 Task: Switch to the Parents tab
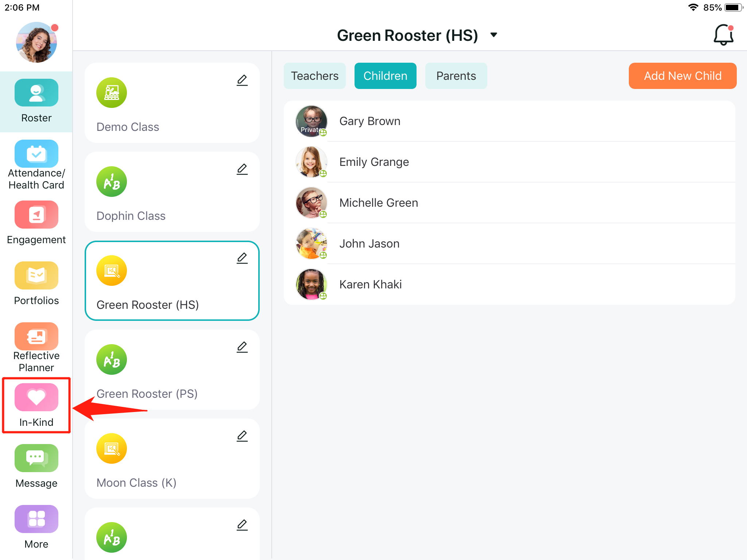click(x=456, y=76)
